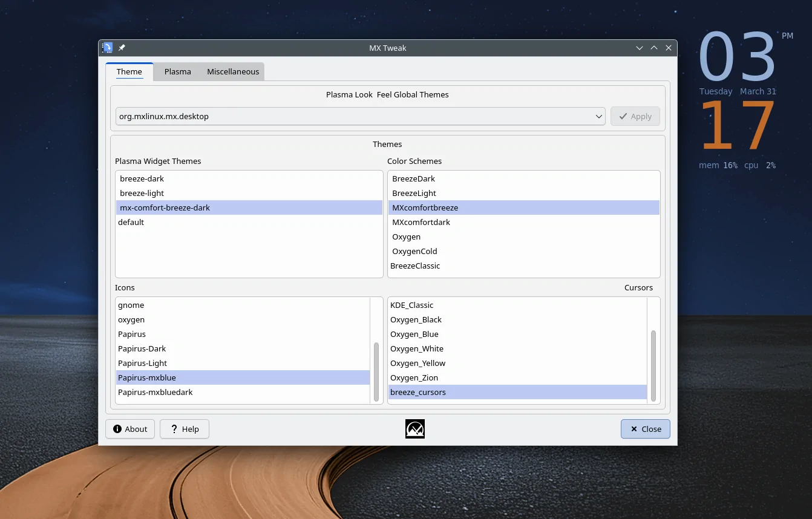The width and height of the screenshot is (812, 519).
Task: Open the Help documentation
Action: pyautogui.click(x=185, y=429)
